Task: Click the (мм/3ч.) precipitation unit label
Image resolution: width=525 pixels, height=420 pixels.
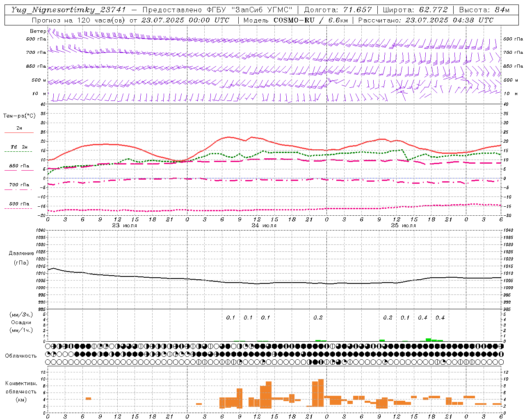Action: (x=21, y=314)
